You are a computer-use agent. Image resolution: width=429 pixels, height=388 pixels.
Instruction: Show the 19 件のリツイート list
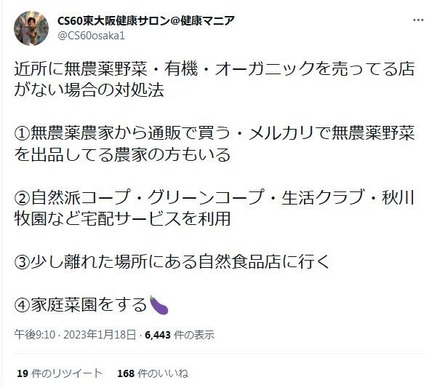click(60, 373)
